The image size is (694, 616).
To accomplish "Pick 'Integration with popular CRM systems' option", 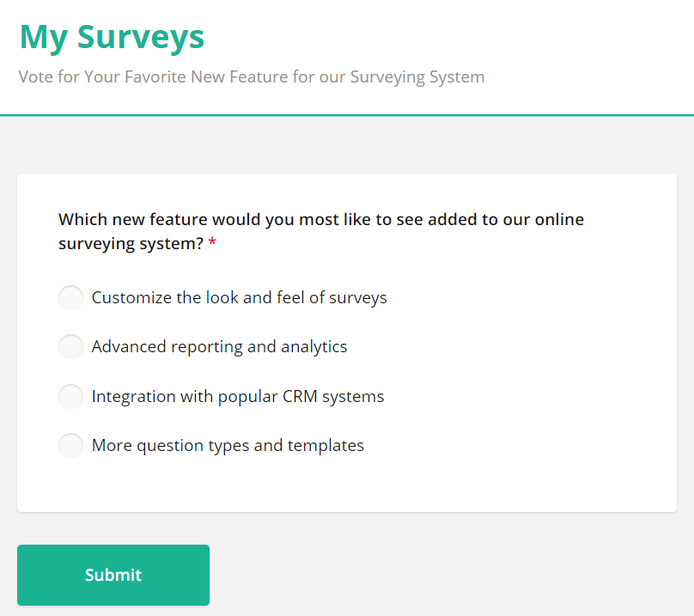I will (x=70, y=396).
